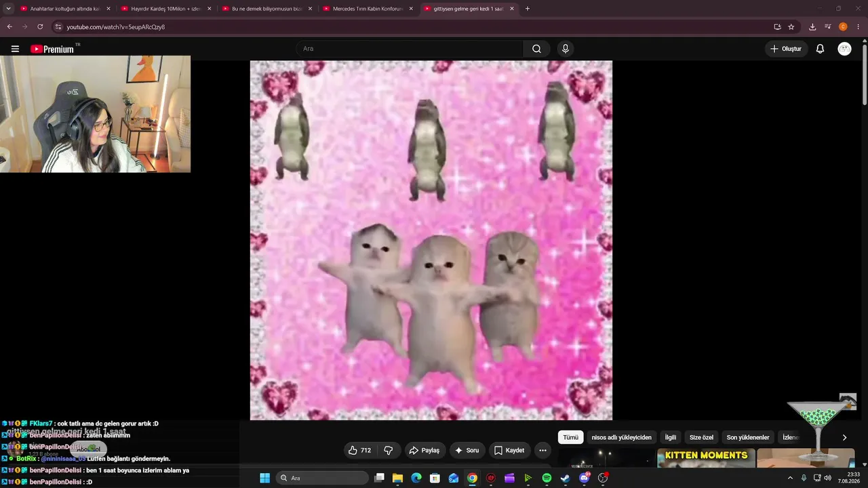Start voice search with the microphone icon
Viewport: 868px width, 488px height.
click(x=565, y=49)
